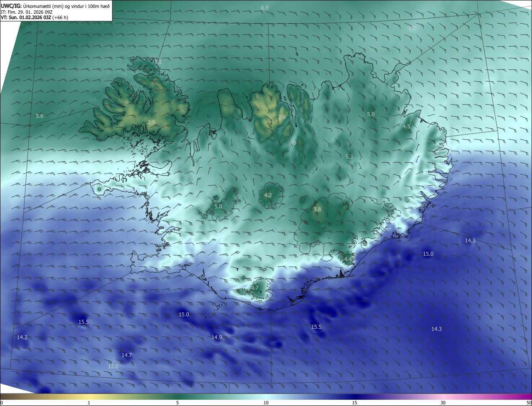Click the 4.5 value label in the northeast

[406, 126]
